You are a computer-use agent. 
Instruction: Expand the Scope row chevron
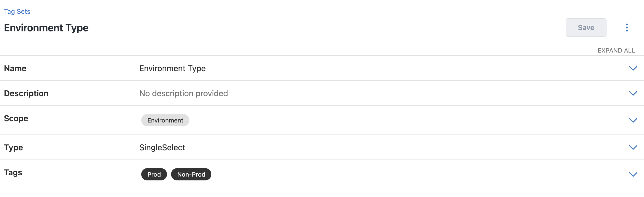pyautogui.click(x=633, y=120)
